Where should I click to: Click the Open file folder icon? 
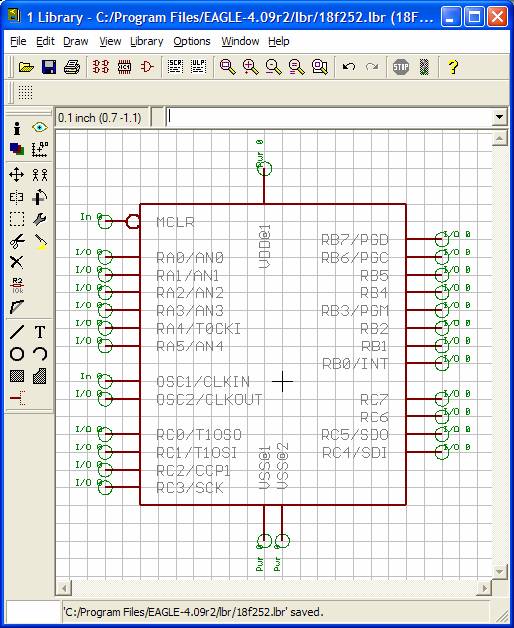pos(26,67)
